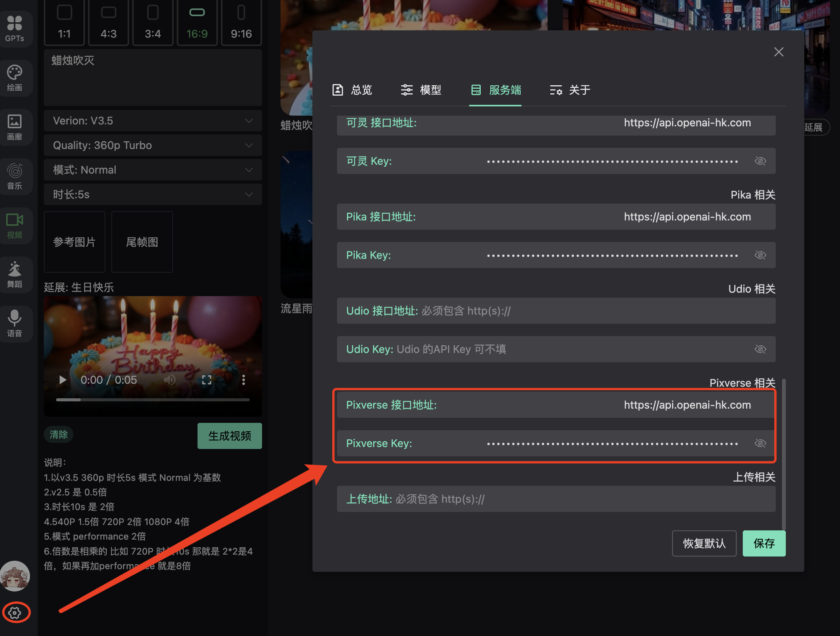Open the 模式: Normal mode dropdown
Image resolution: width=840 pixels, height=636 pixels.
pyautogui.click(x=153, y=170)
